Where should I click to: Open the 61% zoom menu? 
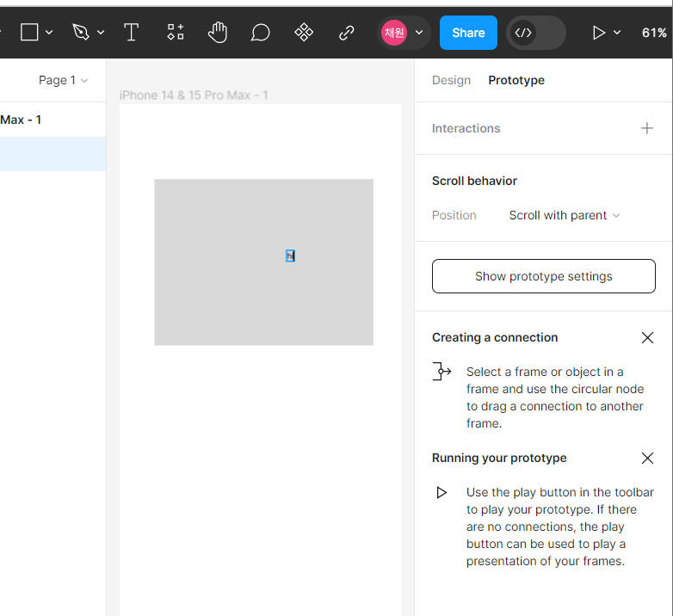tap(654, 33)
